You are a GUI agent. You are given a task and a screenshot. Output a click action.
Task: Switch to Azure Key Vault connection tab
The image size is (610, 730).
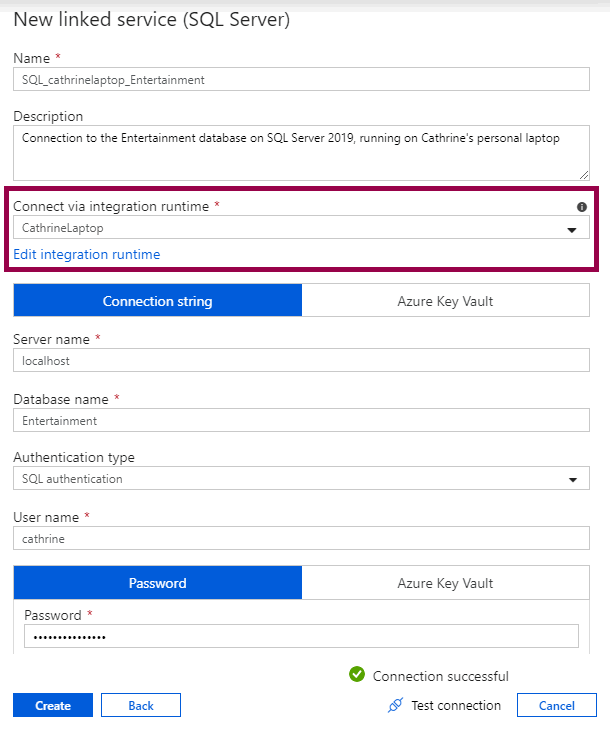click(445, 301)
